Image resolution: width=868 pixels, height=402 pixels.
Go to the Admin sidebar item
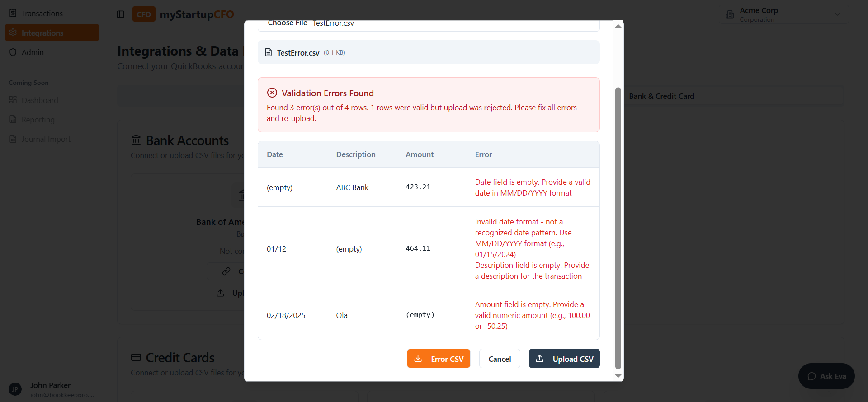tap(33, 52)
